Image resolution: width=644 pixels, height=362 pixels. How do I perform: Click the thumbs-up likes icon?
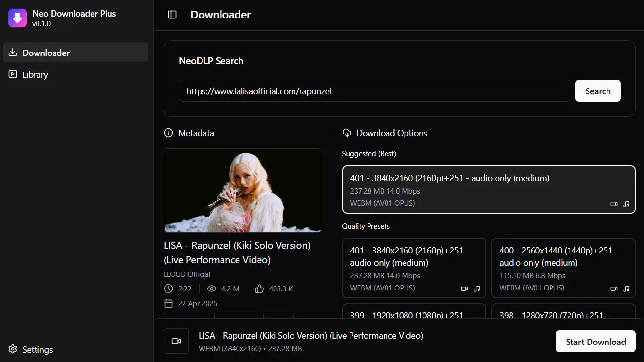(x=259, y=289)
